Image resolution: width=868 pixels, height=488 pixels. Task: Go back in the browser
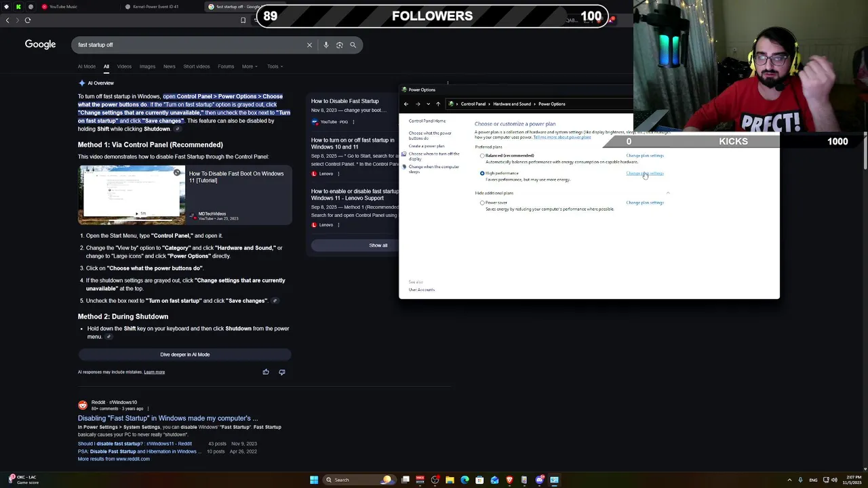[7, 20]
